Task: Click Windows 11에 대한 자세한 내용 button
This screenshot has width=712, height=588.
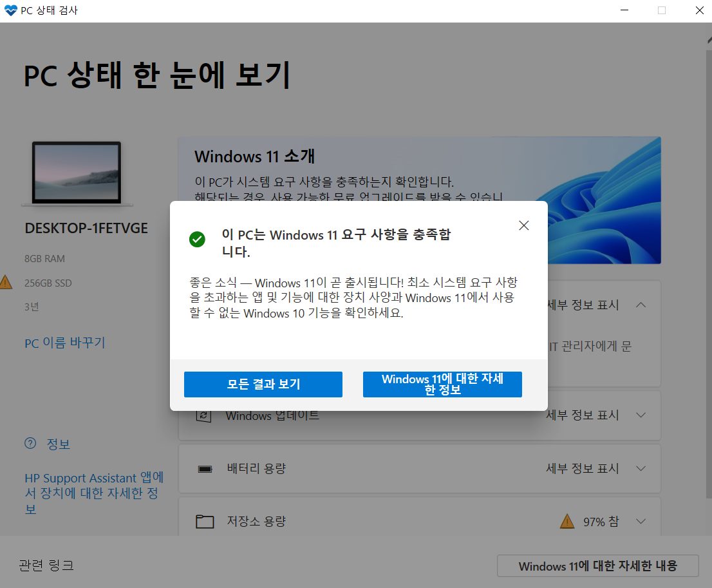Action: click(597, 565)
